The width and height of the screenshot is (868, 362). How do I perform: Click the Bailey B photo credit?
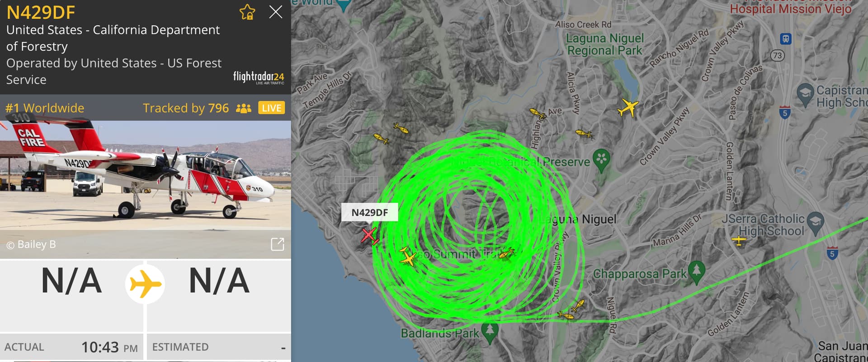click(x=31, y=245)
